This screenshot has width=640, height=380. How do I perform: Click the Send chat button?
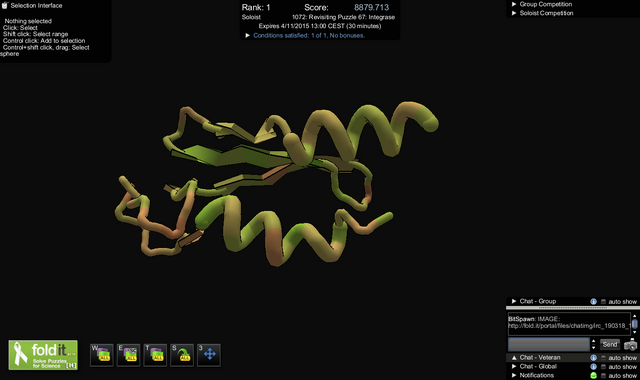tap(610, 344)
